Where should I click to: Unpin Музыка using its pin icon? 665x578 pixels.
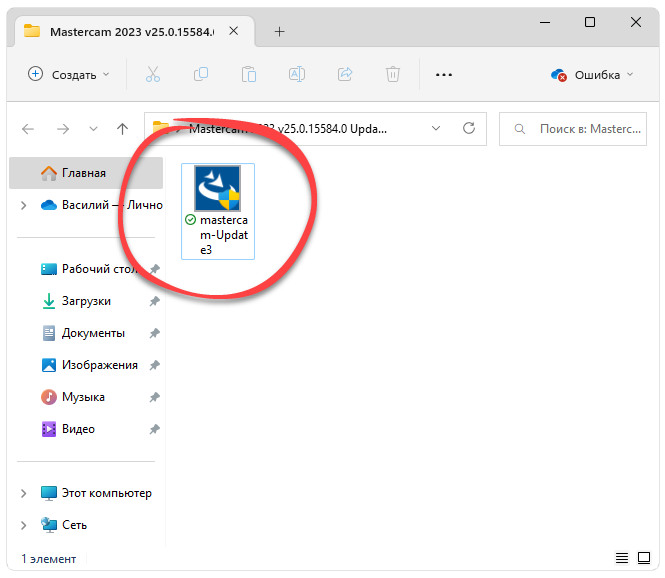[x=154, y=397]
